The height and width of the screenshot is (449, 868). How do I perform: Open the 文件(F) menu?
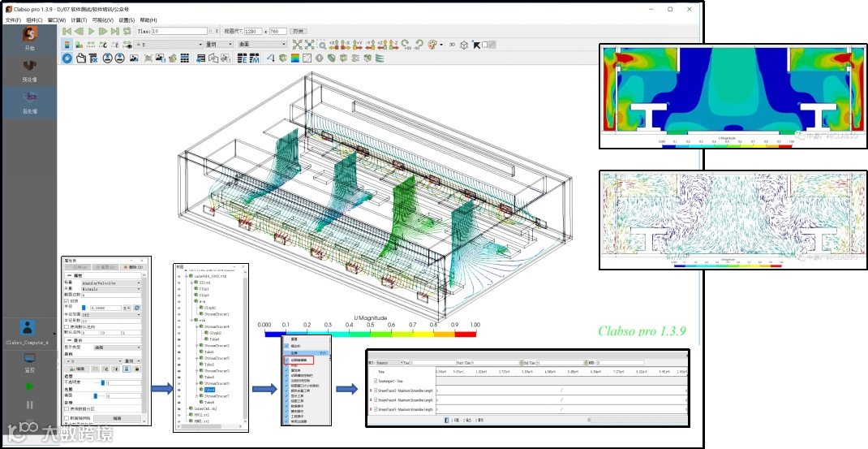(13, 20)
